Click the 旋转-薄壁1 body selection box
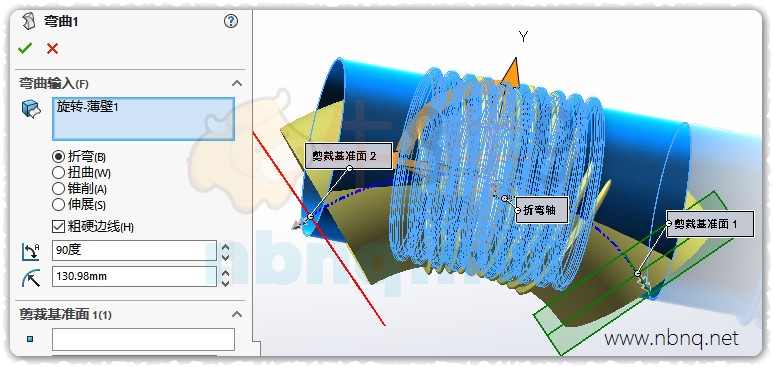 [x=143, y=119]
